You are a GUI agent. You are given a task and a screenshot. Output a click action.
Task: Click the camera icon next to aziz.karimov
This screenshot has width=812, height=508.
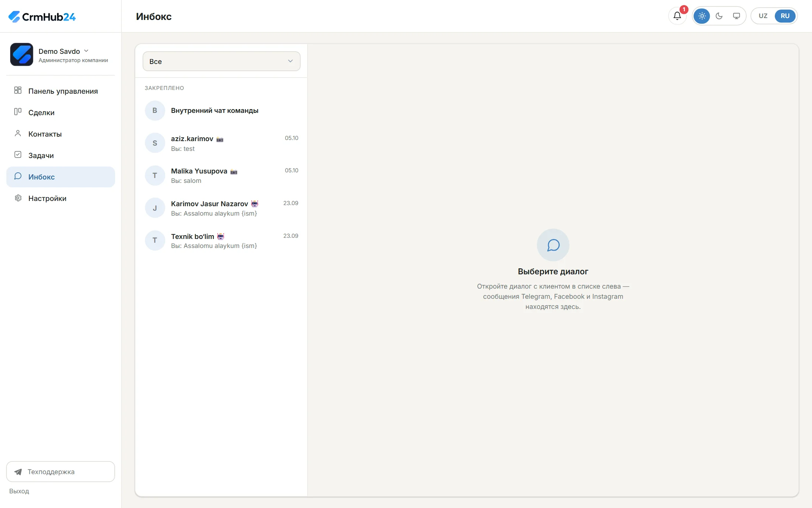pyautogui.click(x=220, y=140)
